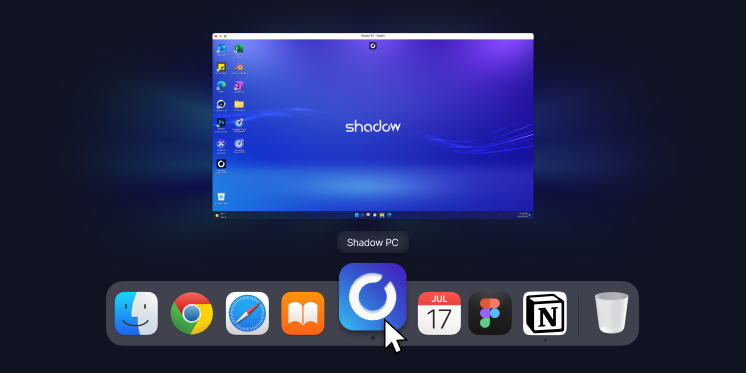Click the Blender desktop shortcut
This screenshot has height=373, width=746.
[x=239, y=67]
